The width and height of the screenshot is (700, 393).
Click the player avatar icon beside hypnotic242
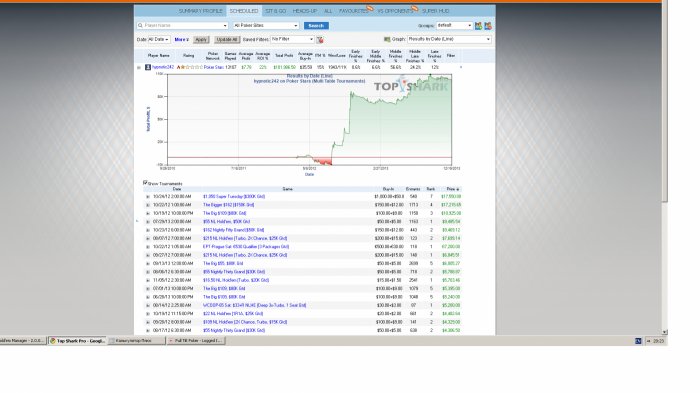148,67
